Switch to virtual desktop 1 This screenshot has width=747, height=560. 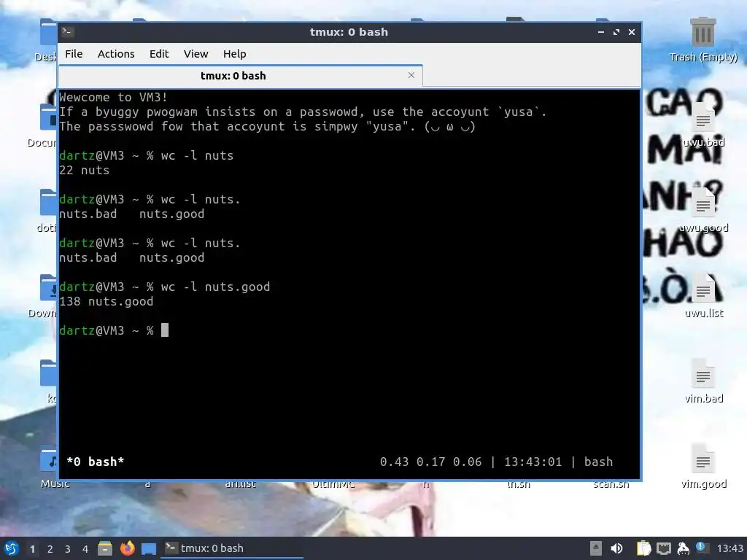(x=32, y=549)
